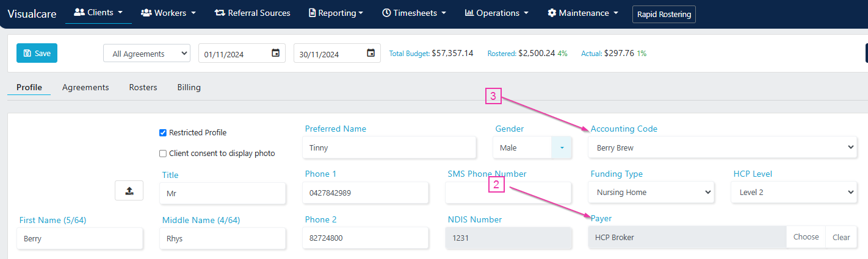Open calendar picker for 01/11/2024 date
Image resolution: width=868 pixels, height=259 pixels.
275,54
